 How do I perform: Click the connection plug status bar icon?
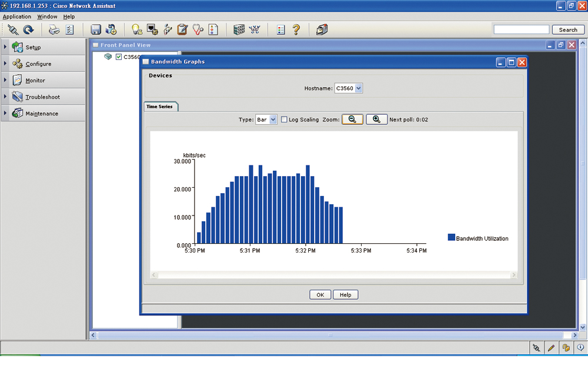537,348
